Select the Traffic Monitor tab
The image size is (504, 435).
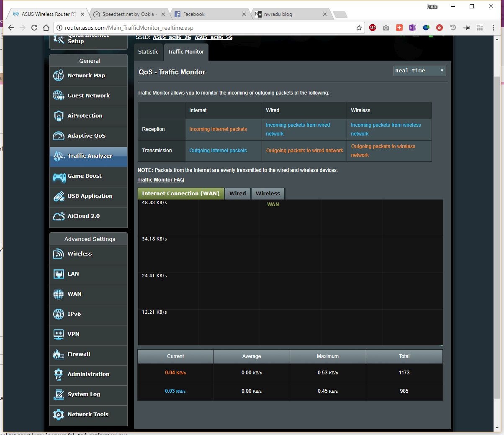[x=186, y=52]
